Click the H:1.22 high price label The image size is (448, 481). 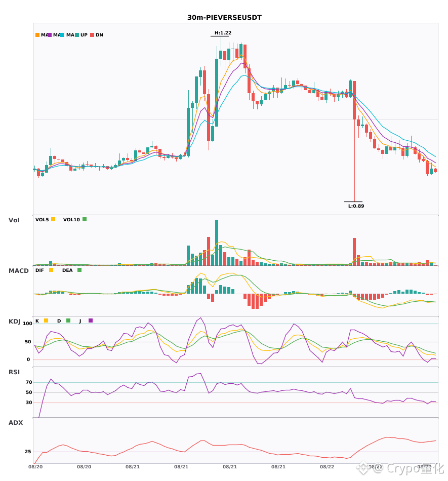click(223, 33)
